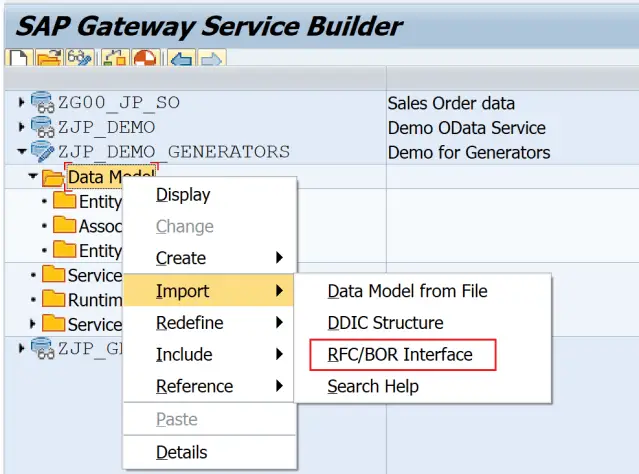Click the Open Project folder icon
This screenshot has height=474, width=639.
coord(46,60)
